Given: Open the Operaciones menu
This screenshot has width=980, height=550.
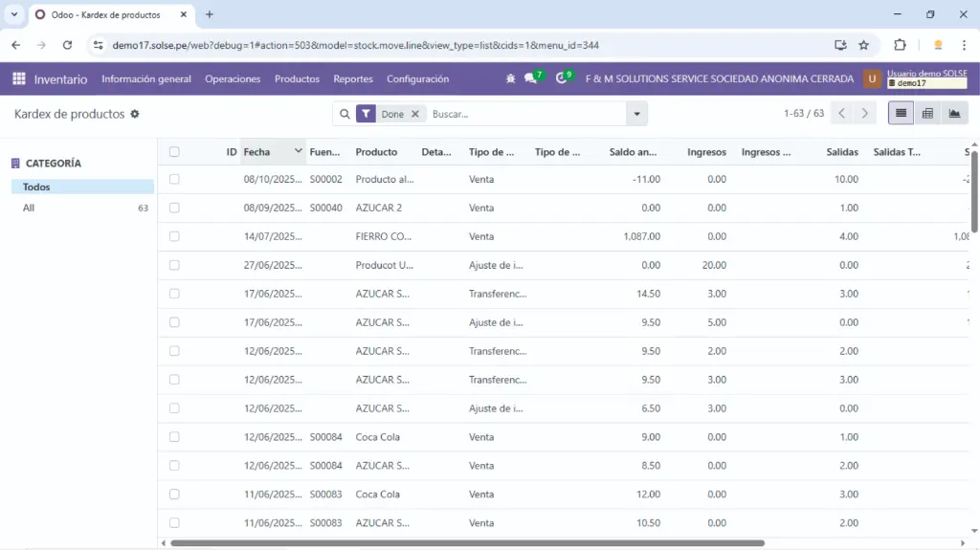Looking at the screenshot, I should (233, 79).
